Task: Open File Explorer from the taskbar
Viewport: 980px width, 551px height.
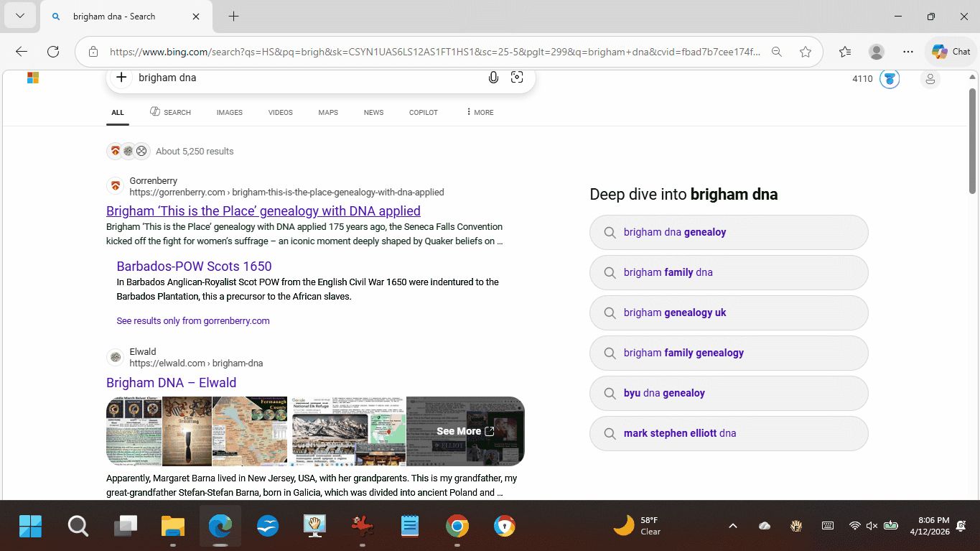Action: 173,527
